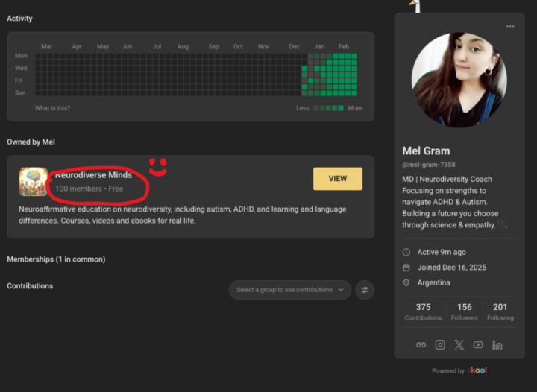View the 156 Followers stat
The image size is (537, 392).
[465, 312]
